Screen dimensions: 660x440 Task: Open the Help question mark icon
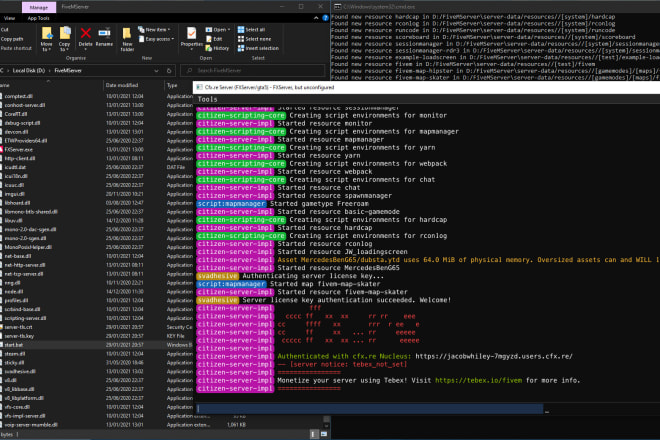(325, 18)
